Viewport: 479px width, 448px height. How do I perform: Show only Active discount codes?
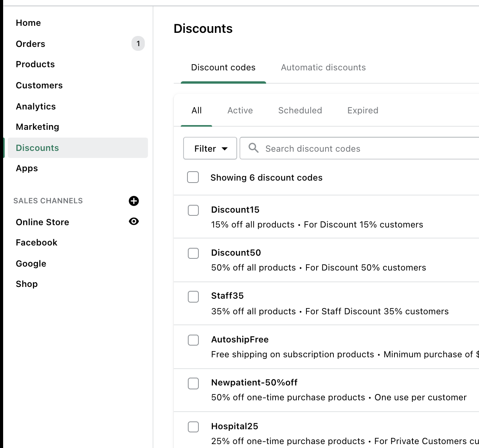[240, 111]
